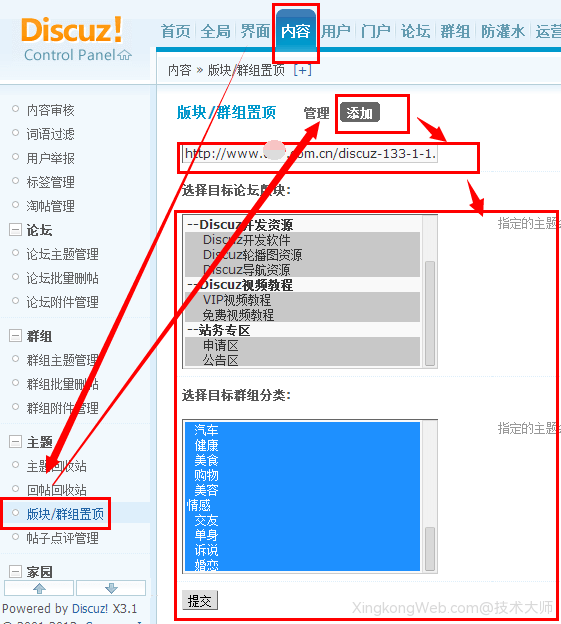Open 群组主题管理 in the sidebar

point(62,360)
